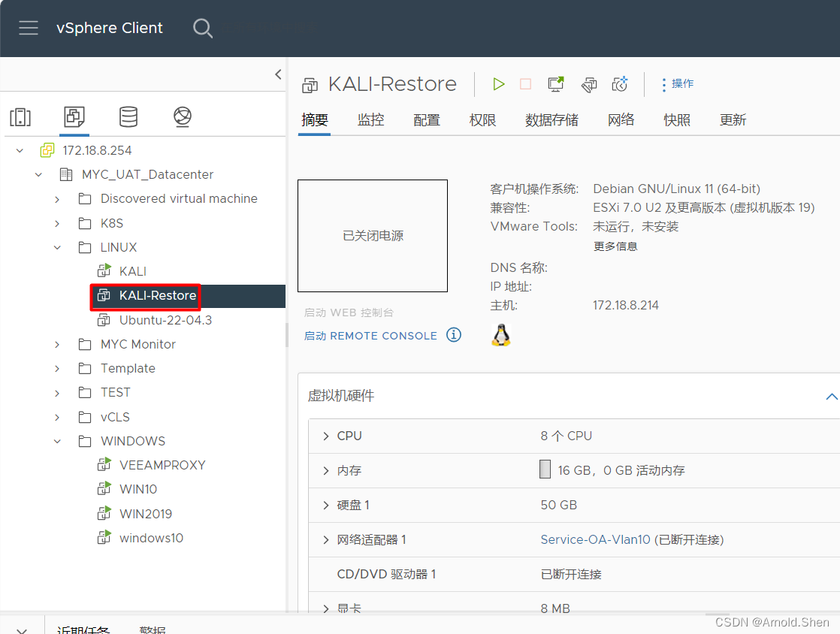Click the powered-off console thumbnail

pyautogui.click(x=373, y=236)
